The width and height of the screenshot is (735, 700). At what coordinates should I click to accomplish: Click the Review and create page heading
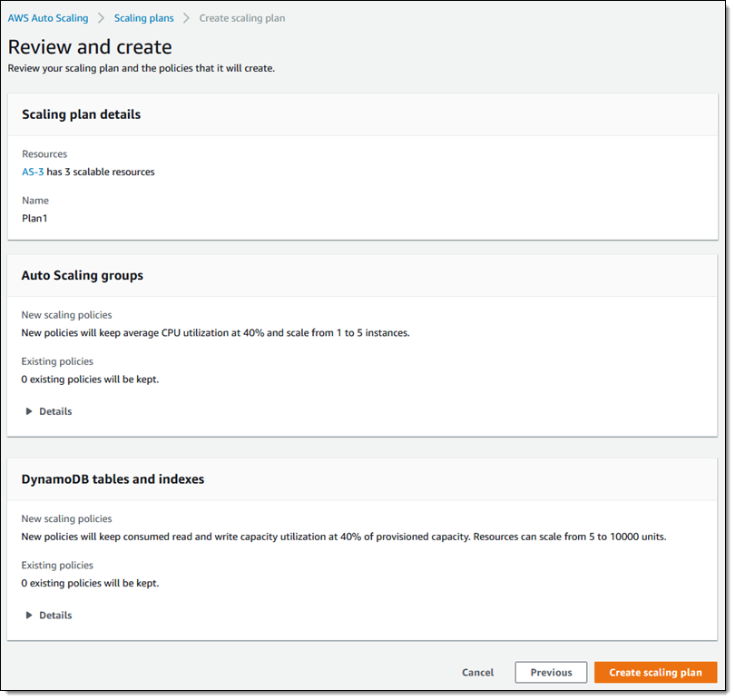[x=90, y=46]
